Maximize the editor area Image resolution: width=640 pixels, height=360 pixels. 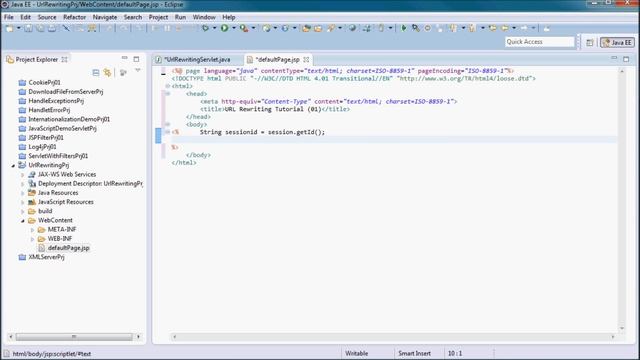(626, 59)
